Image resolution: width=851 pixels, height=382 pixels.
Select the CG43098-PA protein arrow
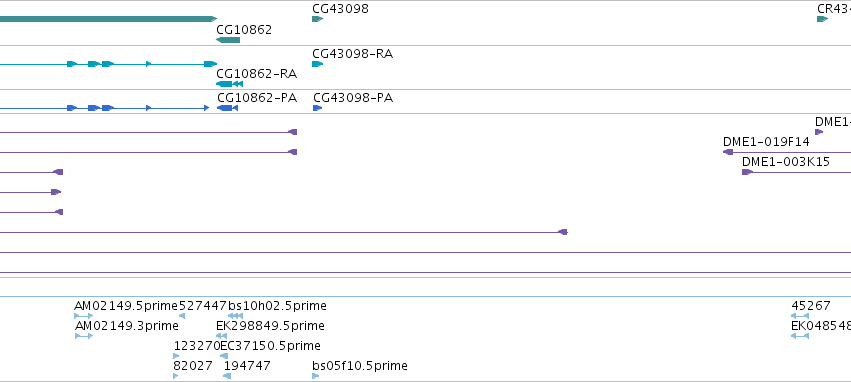point(317,108)
